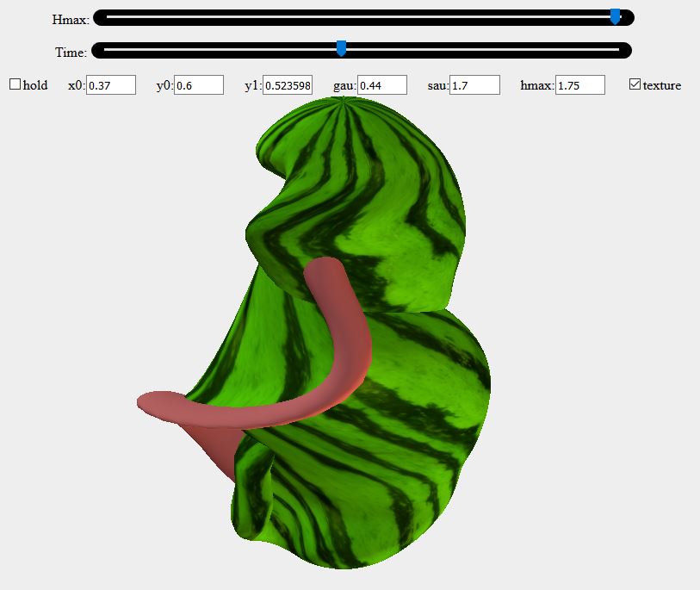Focus the y0 input field
The width and height of the screenshot is (700, 590).
click(x=199, y=84)
